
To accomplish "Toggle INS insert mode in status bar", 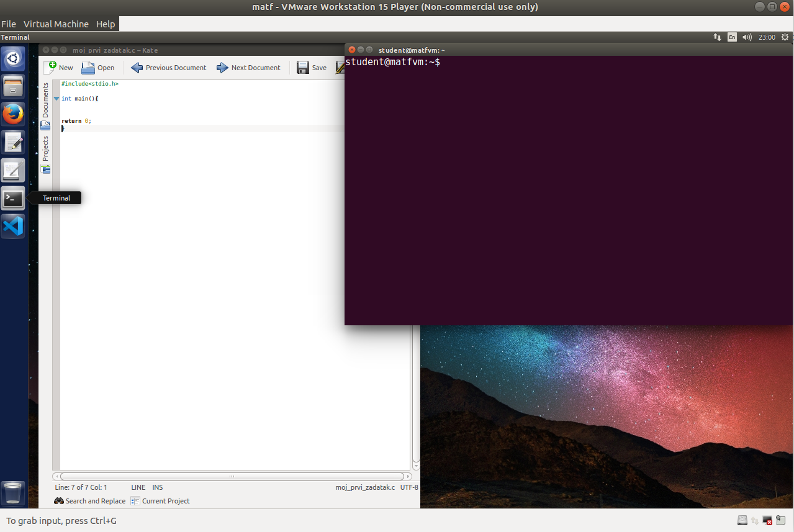I will pos(158,487).
